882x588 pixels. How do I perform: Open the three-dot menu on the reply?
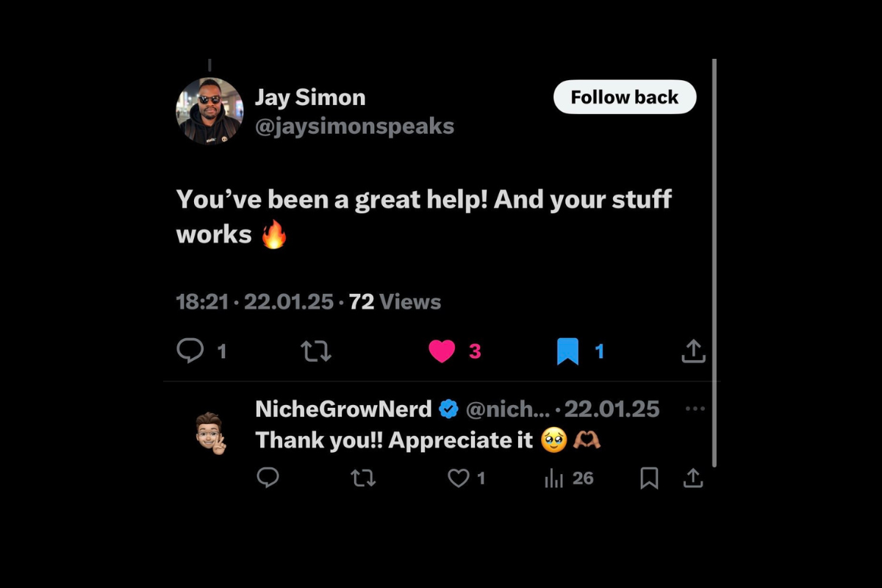[x=695, y=409]
